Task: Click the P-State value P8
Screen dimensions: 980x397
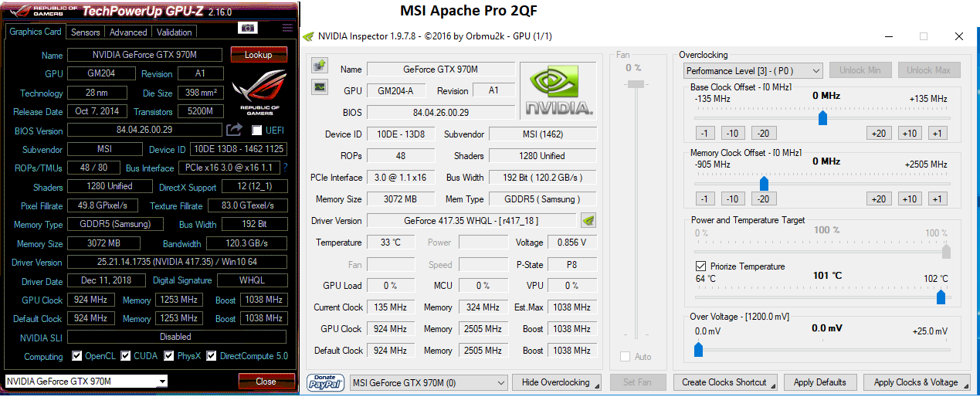Action: click(572, 264)
